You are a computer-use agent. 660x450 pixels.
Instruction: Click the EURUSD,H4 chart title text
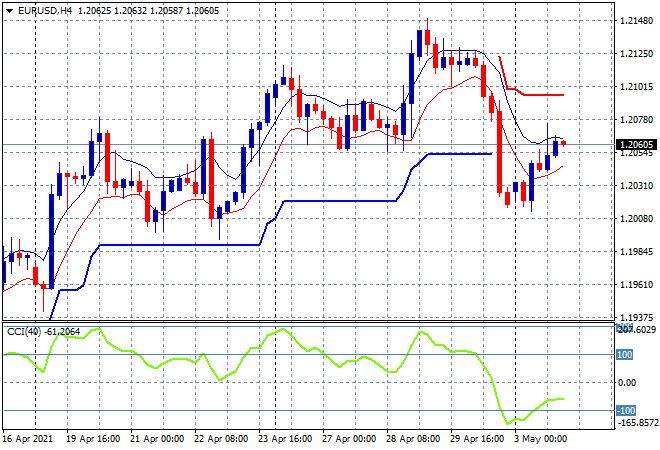pyautogui.click(x=45, y=11)
